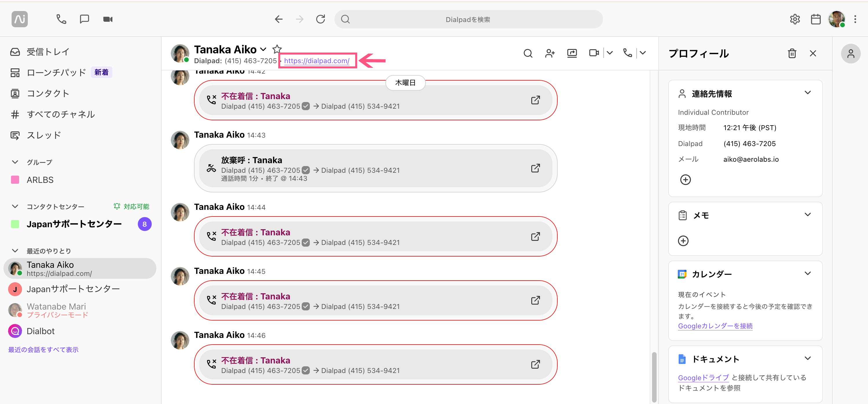Open すべてのチャネル in the sidebar
The height and width of the screenshot is (404, 868).
click(x=81, y=114)
